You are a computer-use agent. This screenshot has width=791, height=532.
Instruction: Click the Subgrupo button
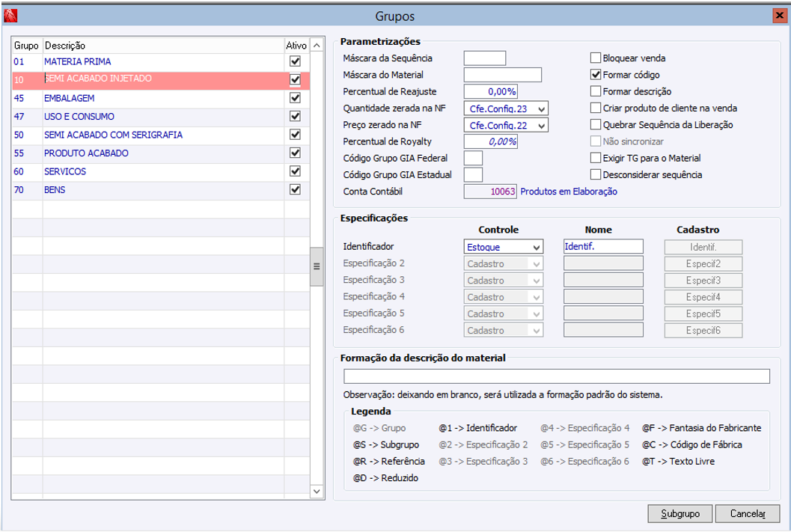tap(680, 513)
